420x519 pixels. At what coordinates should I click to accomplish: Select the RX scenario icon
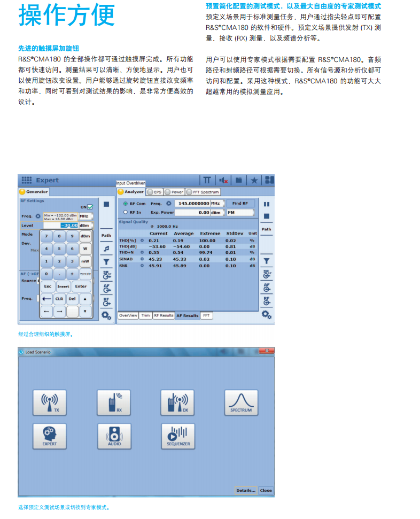pyautogui.click(x=114, y=402)
